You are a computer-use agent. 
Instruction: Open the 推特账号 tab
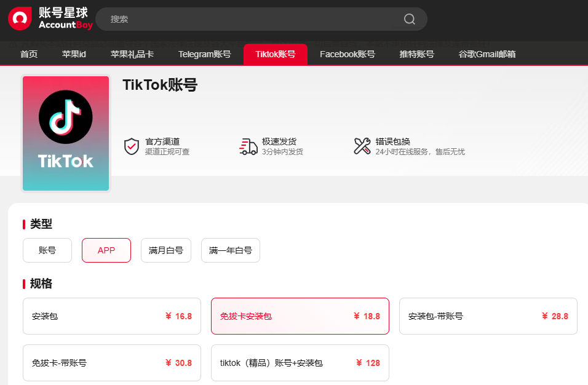[416, 54]
